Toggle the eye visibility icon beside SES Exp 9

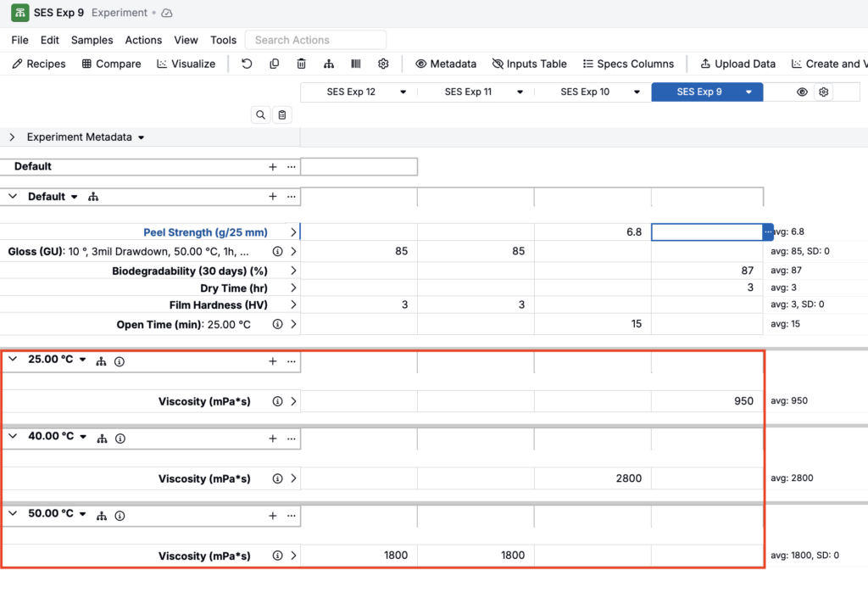[x=802, y=92]
